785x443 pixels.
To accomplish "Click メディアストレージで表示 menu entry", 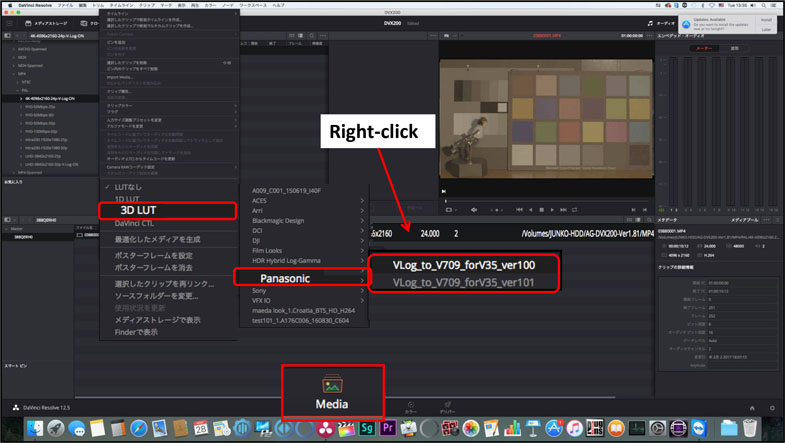I will tap(158, 320).
